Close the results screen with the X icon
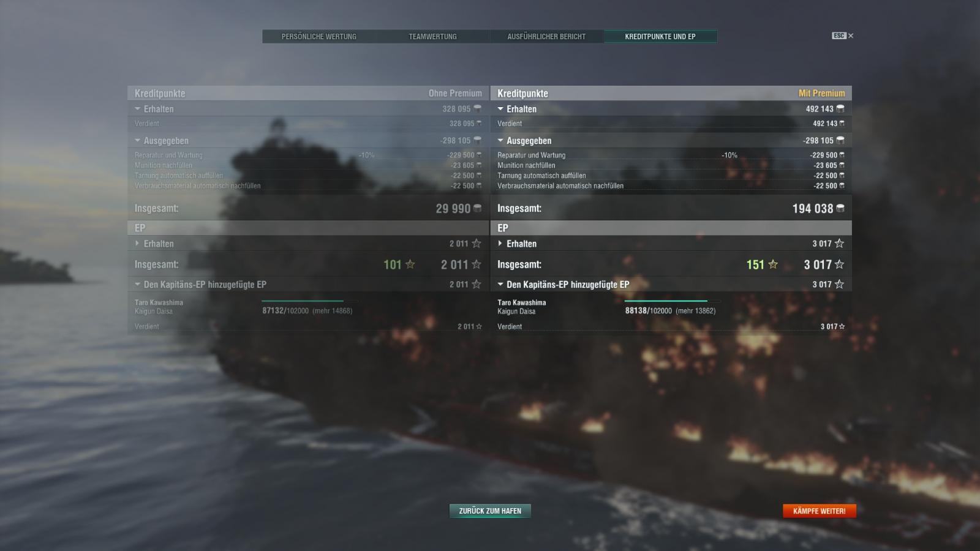Viewport: 980px width, 551px height. tap(850, 36)
